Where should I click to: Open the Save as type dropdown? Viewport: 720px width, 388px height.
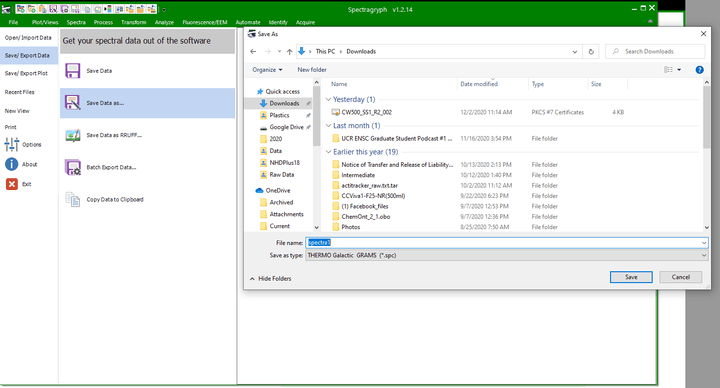pyautogui.click(x=703, y=255)
